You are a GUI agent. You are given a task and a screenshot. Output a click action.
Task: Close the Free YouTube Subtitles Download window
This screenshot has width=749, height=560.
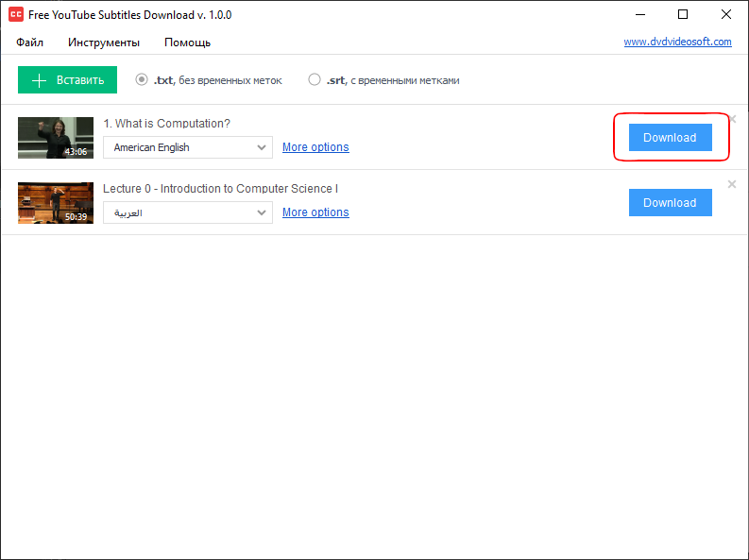click(x=726, y=14)
